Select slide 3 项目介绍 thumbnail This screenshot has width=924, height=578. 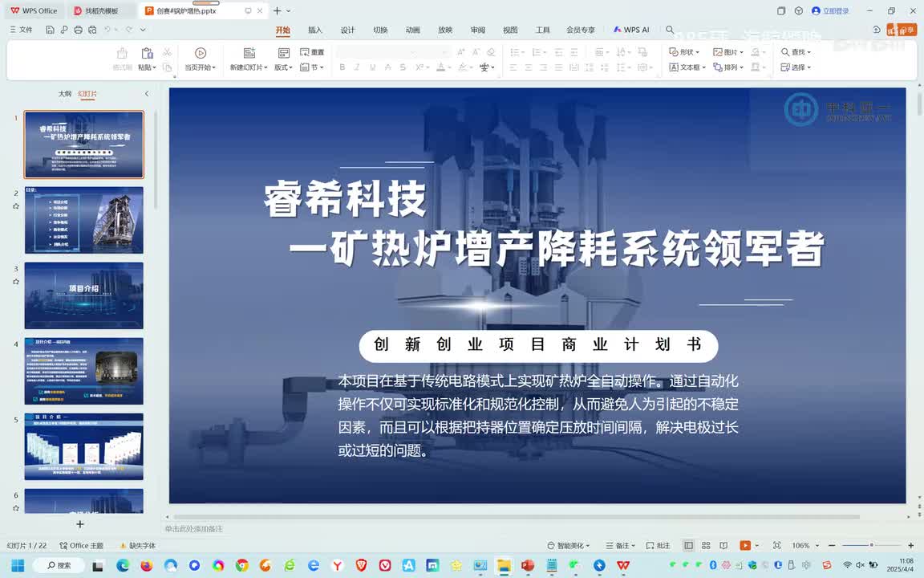point(83,295)
